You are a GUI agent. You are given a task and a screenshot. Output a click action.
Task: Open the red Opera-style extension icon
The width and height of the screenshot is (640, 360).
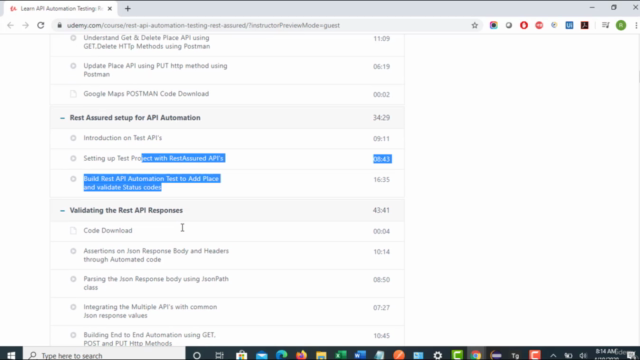[524, 25]
